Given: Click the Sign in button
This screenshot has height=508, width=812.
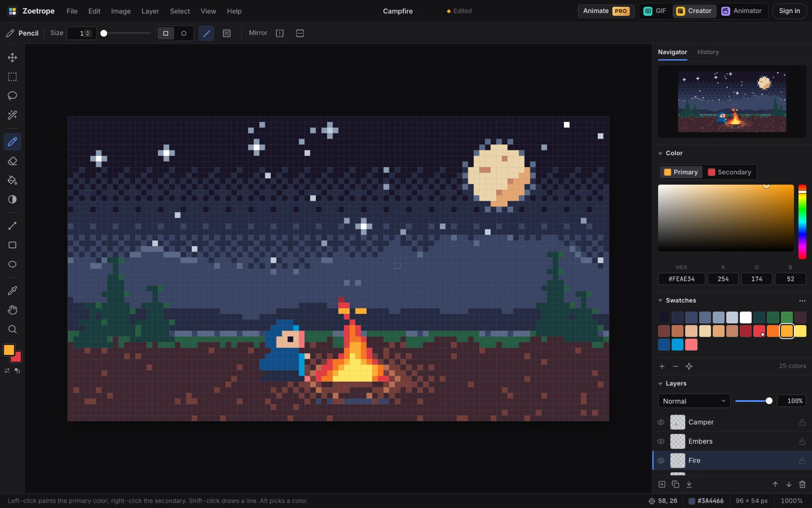Looking at the screenshot, I should 789,11.
